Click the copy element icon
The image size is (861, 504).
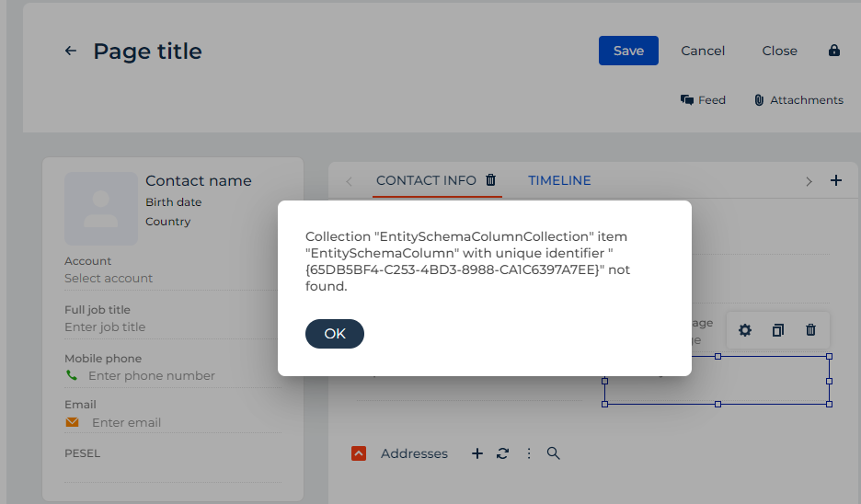click(x=778, y=330)
